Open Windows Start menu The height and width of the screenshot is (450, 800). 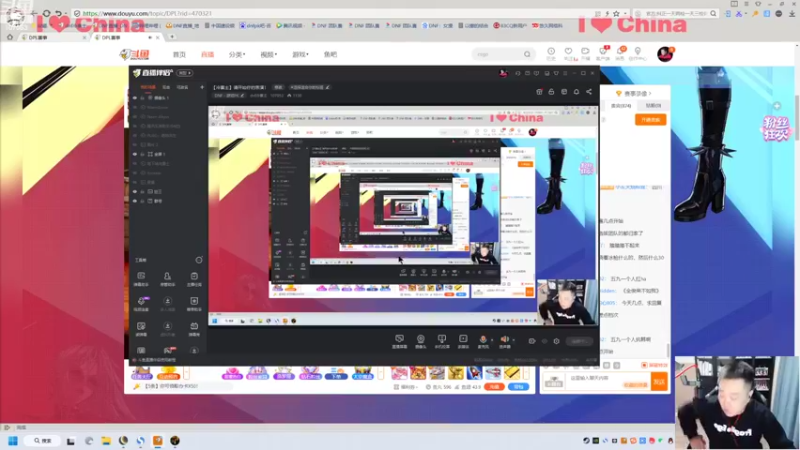click(x=13, y=441)
